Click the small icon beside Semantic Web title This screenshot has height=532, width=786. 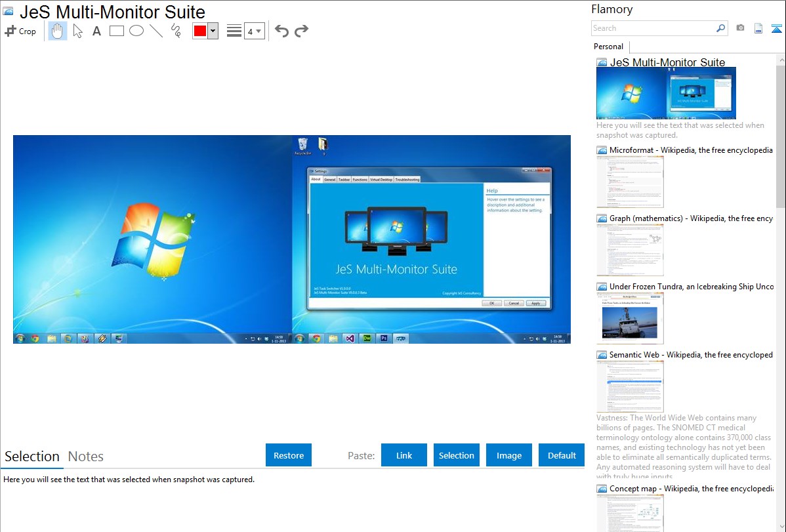pos(602,355)
